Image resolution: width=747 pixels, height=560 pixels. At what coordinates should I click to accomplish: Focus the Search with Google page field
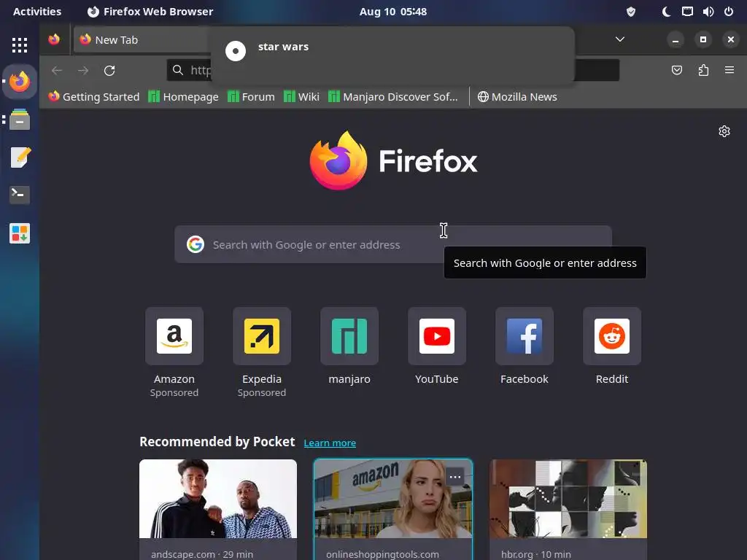393,244
